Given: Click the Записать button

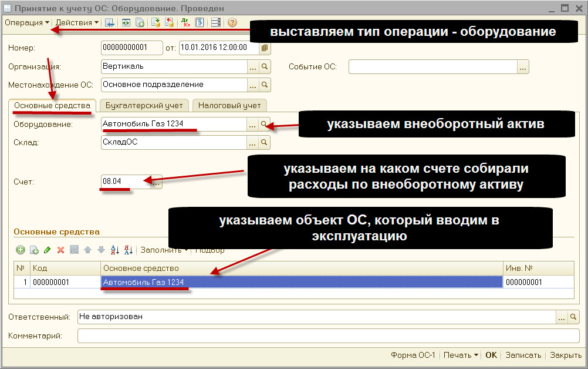Looking at the screenshot, I should click(523, 355).
